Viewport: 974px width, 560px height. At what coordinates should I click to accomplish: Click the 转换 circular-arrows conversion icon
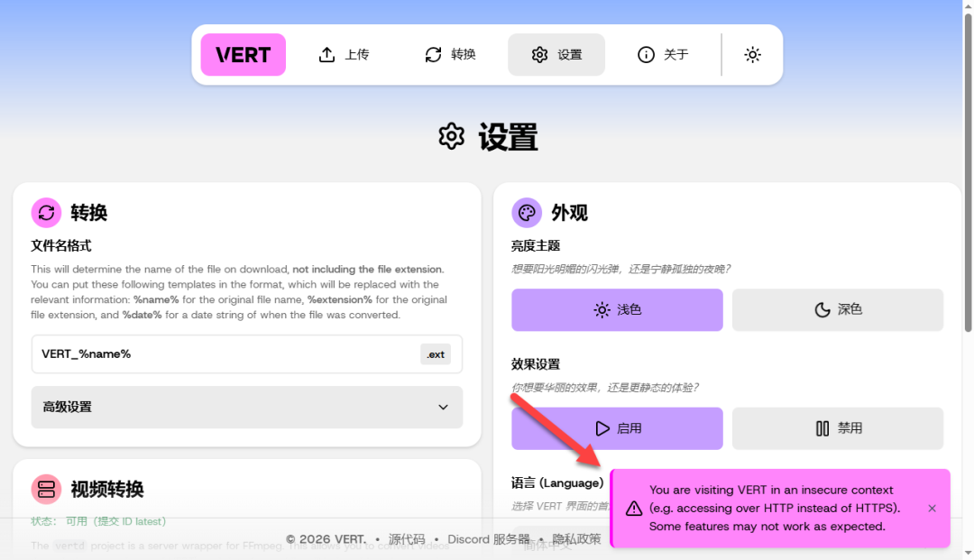click(433, 54)
